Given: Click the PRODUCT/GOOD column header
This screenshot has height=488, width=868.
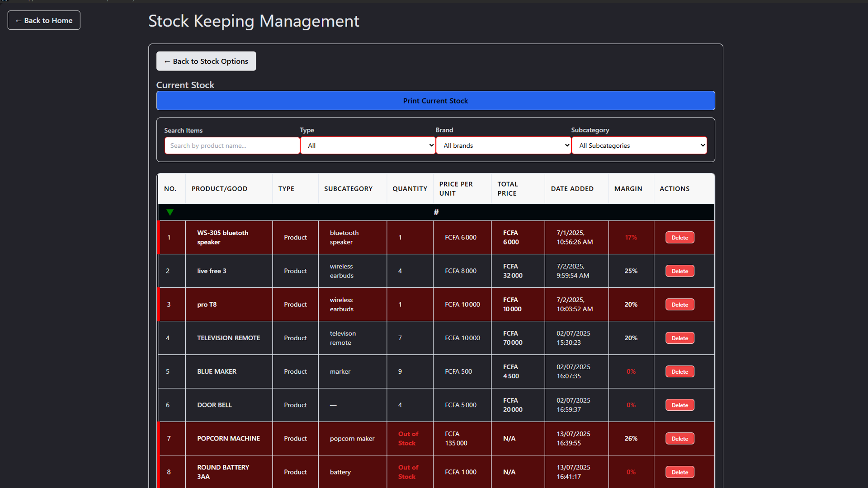Looking at the screenshot, I should [x=219, y=189].
